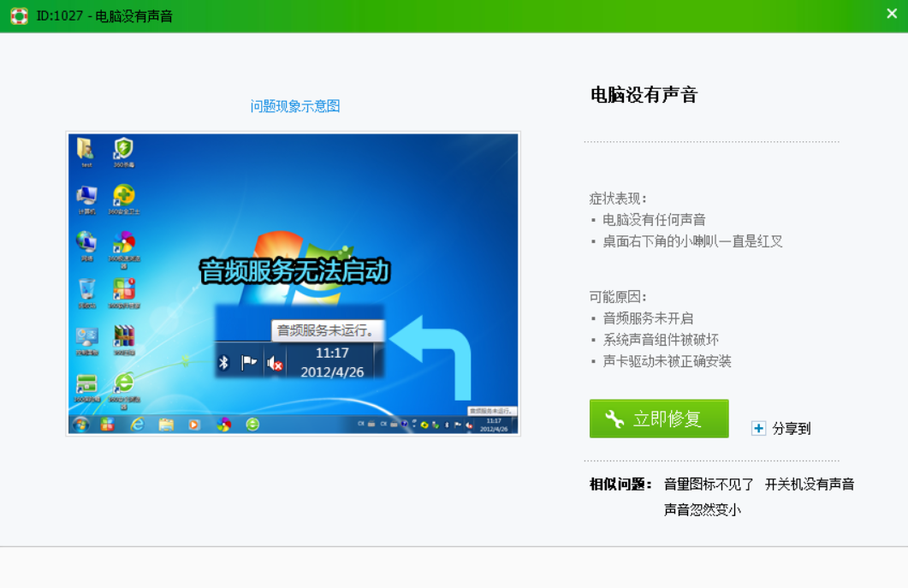
Task: Click the title text ID:1027 - 电脑没有声音
Action: pyautogui.click(x=104, y=16)
